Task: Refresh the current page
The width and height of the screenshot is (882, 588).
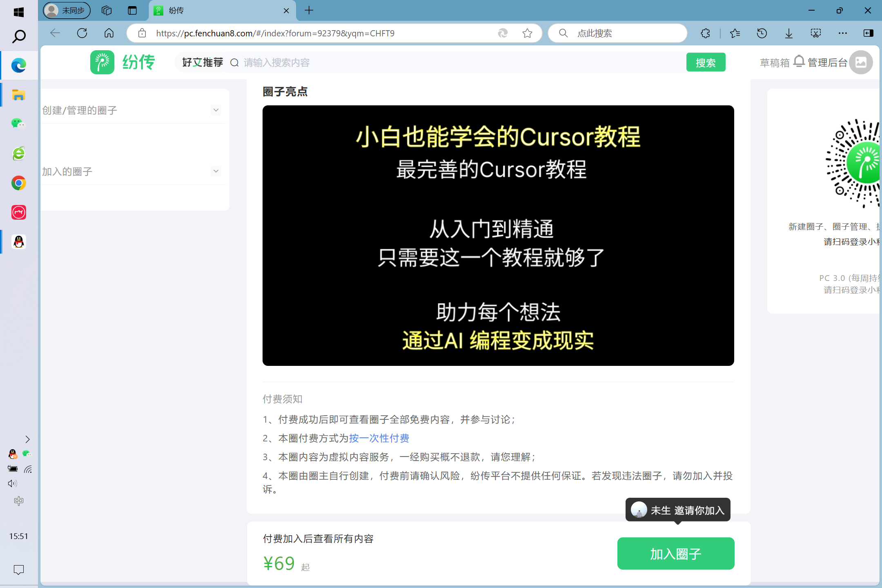Action: [x=82, y=33]
